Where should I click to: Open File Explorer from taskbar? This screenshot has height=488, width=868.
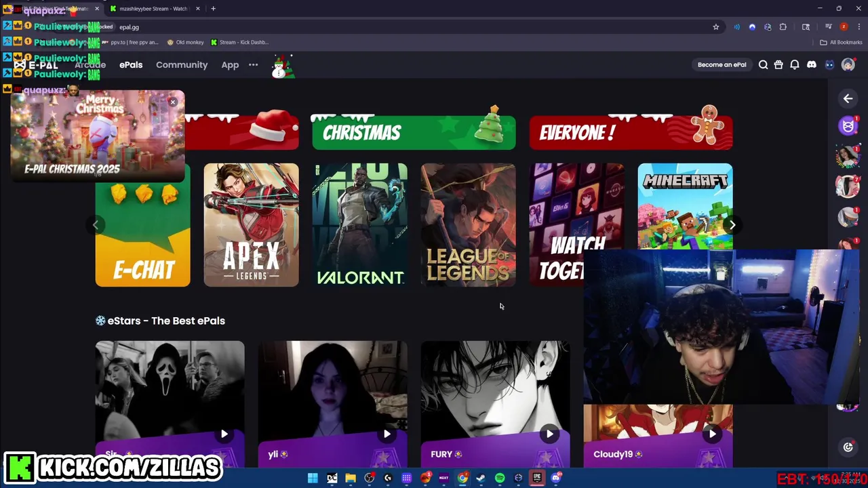tap(351, 478)
